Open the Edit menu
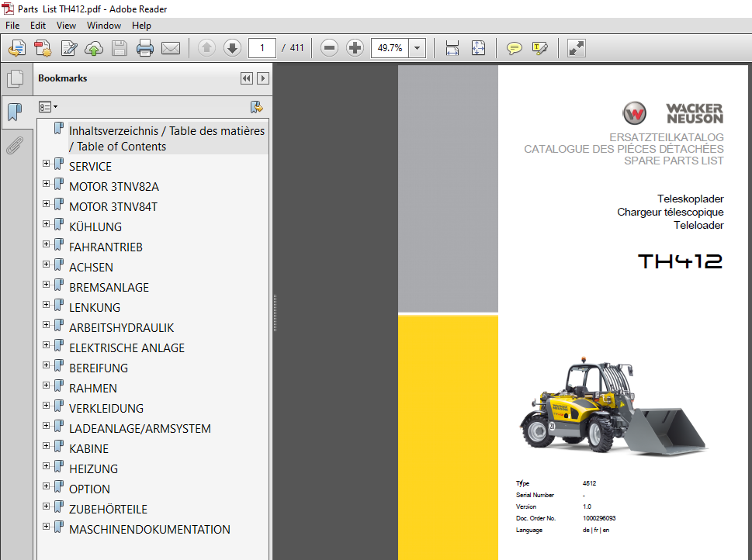 coord(38,26)
